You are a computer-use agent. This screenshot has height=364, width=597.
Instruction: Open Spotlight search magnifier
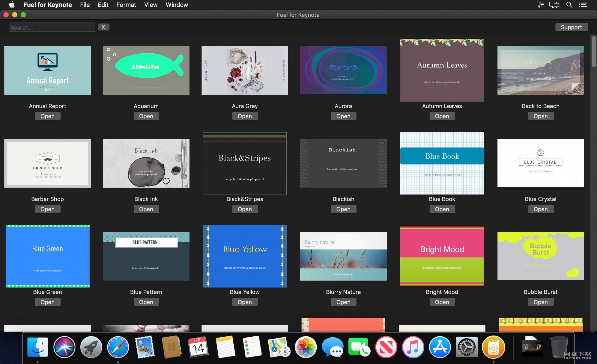[x=569, y=5]
